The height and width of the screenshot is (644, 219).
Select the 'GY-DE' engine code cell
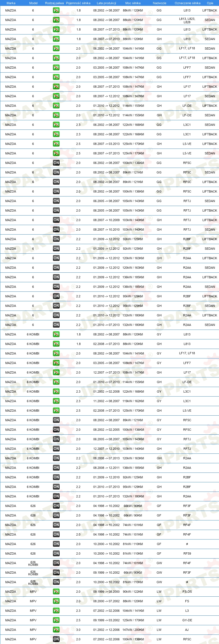(x=187, y=620)
